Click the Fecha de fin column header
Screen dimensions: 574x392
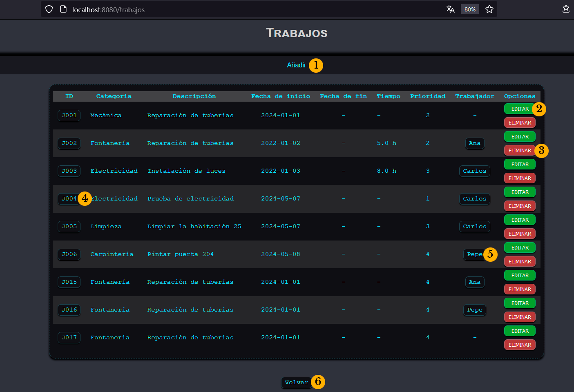(x=343, y=96)
